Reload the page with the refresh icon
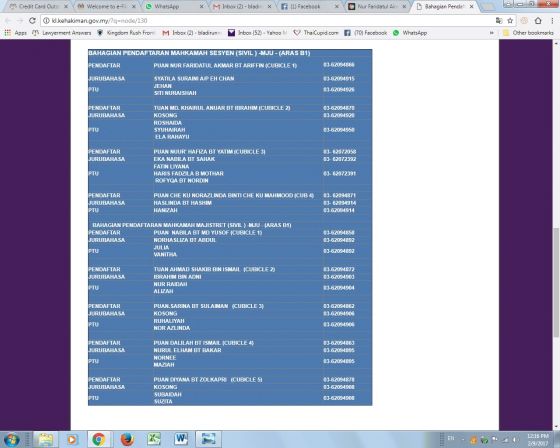 point(32,21)
